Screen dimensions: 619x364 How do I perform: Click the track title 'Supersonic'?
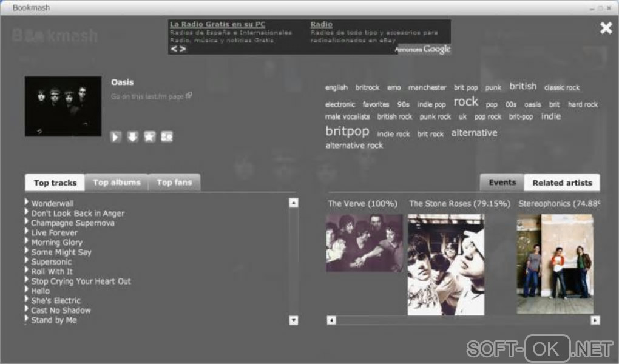point(52,261)
